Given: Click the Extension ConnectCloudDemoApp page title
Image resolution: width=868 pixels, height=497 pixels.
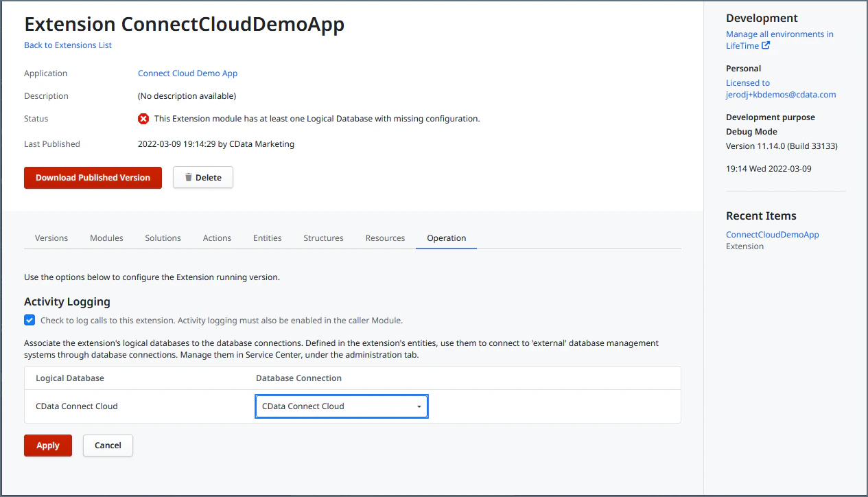Looking at the screenshot, I should tap(184, 25).
